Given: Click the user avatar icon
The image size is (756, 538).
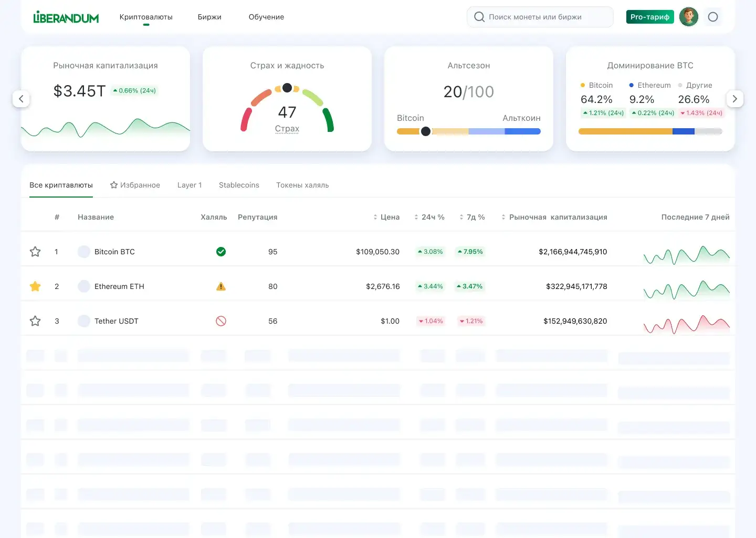Looking at the screenshot, I should pyautogui.click(x=688, y=17).
